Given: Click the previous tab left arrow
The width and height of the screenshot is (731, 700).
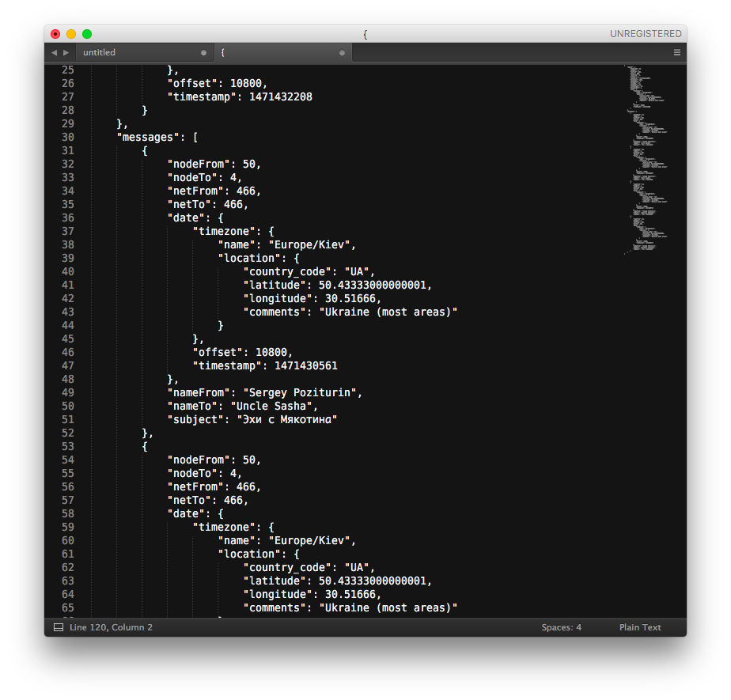Looking at the screenshot, I should [54, 52].
